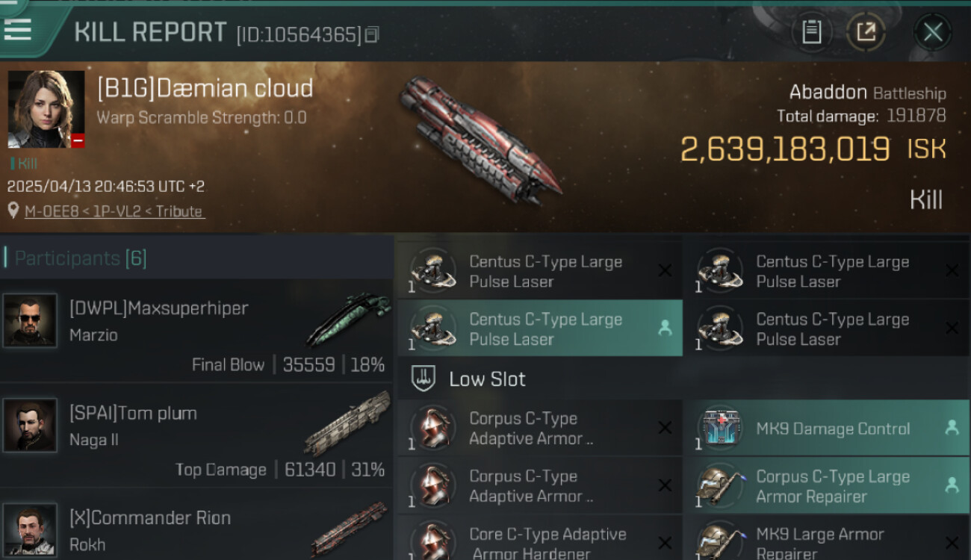971x560 pixels.
Task: Select the highlighted Centus C-Type Pulse Laser
Action: click(x=539, y=329)
